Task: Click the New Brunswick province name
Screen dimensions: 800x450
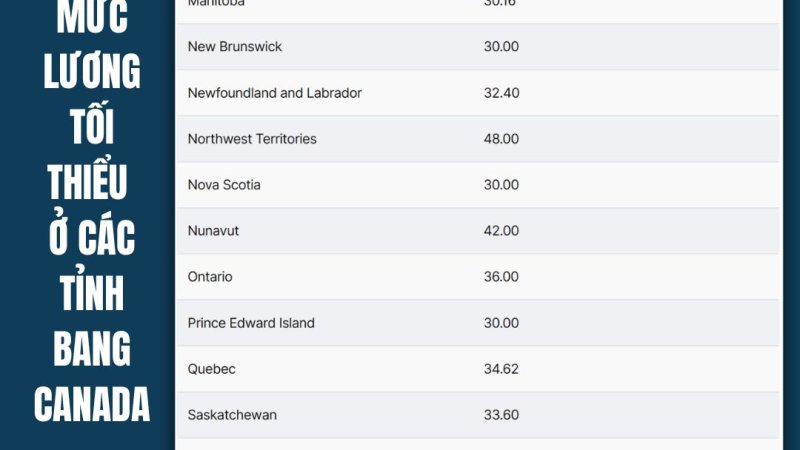Action: coord(234,47)
